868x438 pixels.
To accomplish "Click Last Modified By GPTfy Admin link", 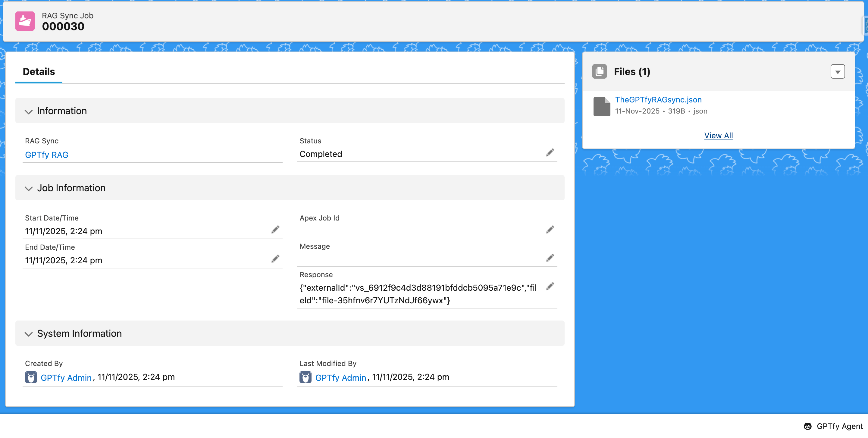I will [340, 378].
